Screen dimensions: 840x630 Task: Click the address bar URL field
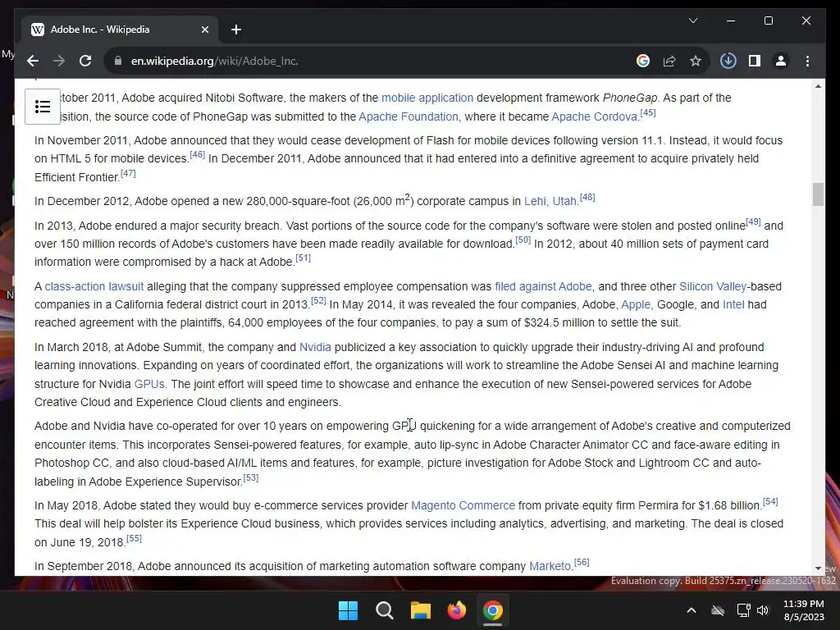[x=375, y=61]
